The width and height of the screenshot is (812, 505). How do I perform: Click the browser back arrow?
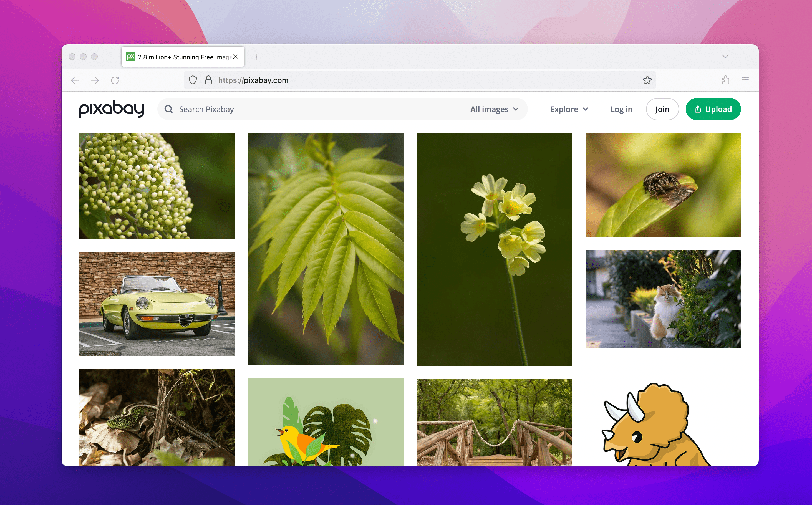pos(75,80)
